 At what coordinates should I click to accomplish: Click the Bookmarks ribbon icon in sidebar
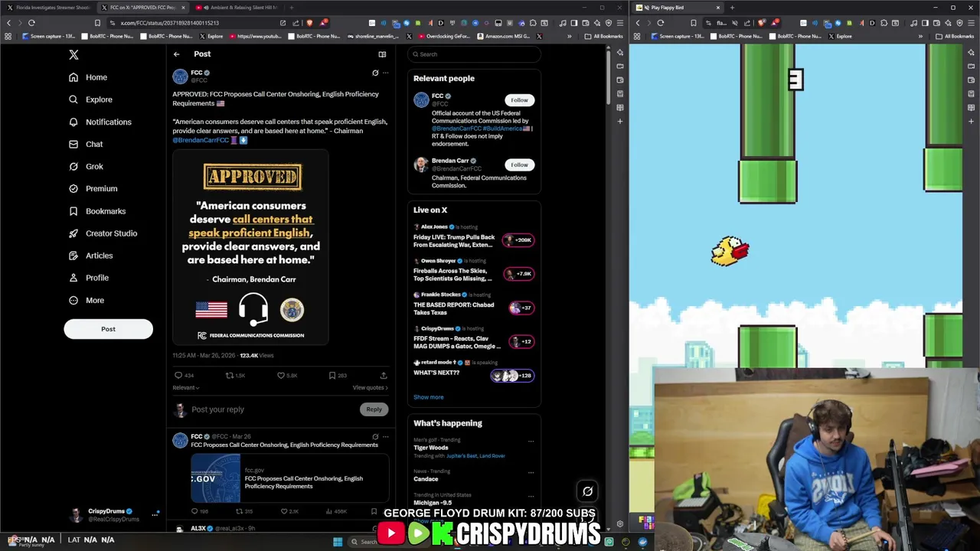[x=73, y=211]
